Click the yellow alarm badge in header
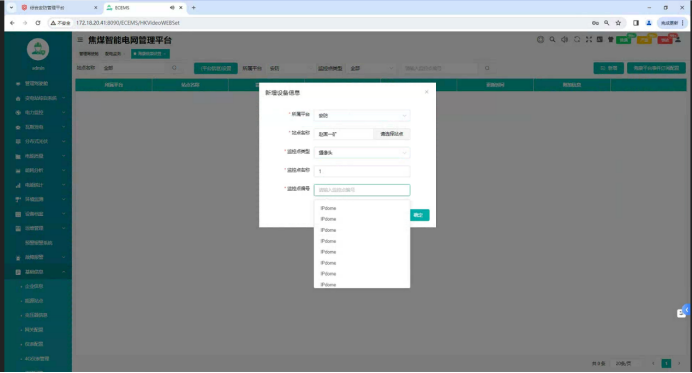 click(x=644, y=40)
